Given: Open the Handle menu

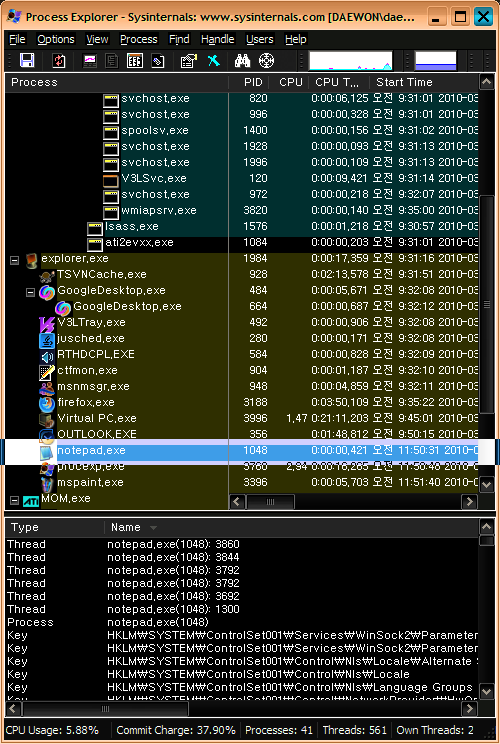Looking at the screenshot, I should pos(218,39).
